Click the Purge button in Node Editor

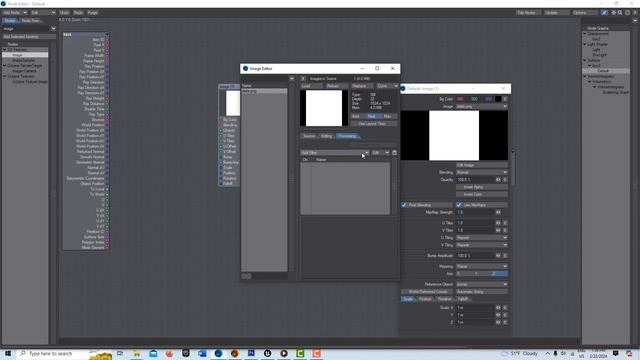tap(93, 13)
